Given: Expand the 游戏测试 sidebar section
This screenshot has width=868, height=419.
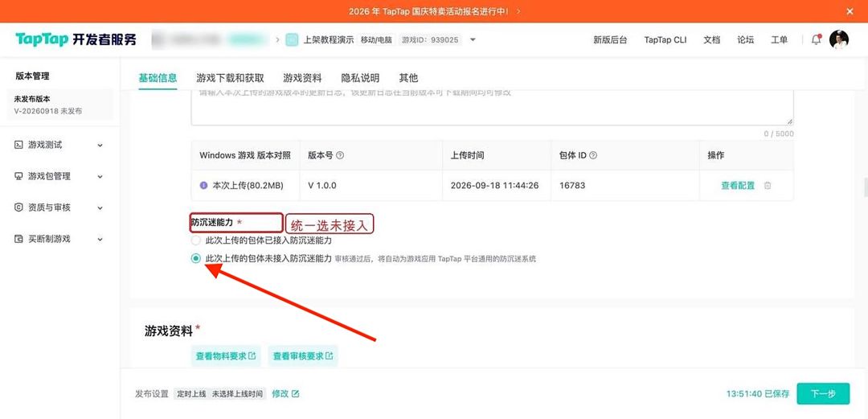Looking at the screenshot, I should tap(100, 146).
